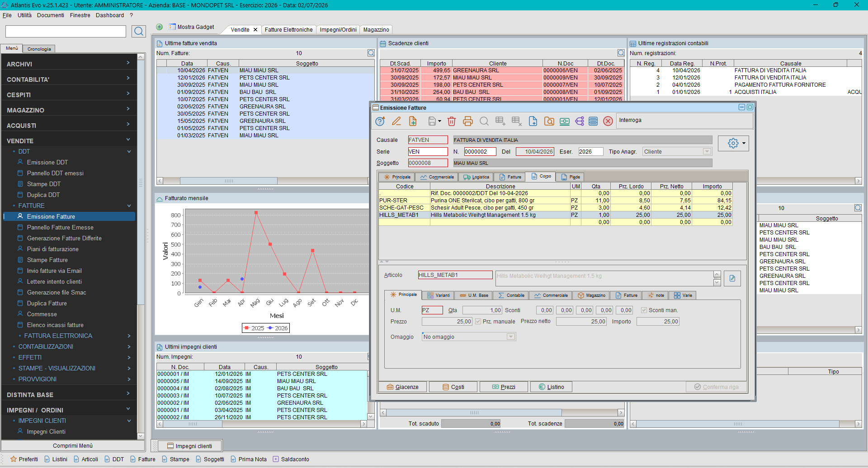This screenshot has height=468, width=868.
Task: Click the Articolo code input field
Action: tap(455, 275)
